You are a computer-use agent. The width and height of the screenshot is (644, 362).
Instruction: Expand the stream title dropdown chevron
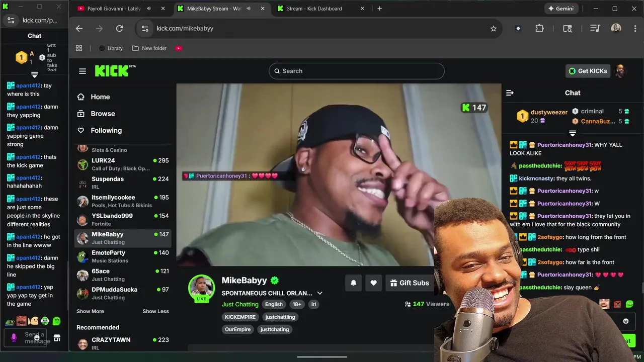319,293
